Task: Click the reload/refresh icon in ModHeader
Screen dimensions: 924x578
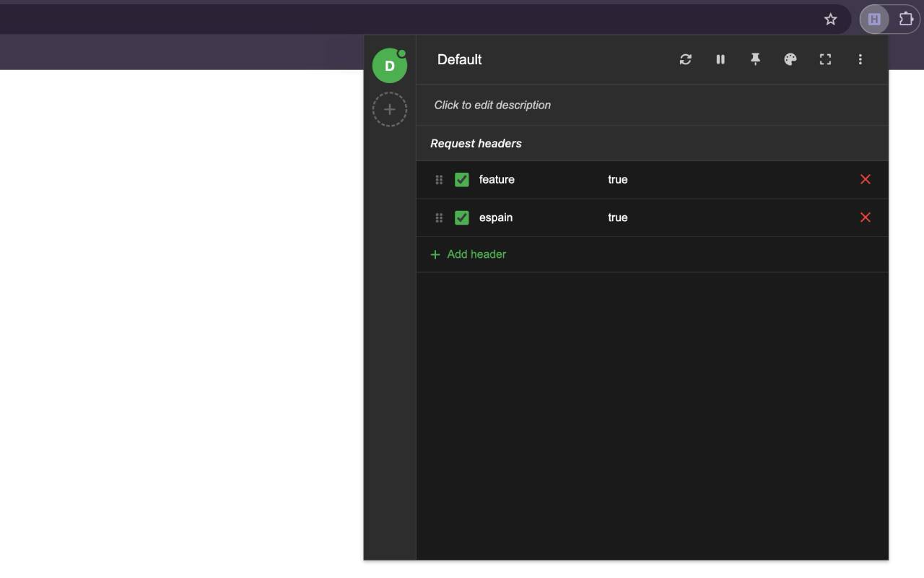Action: (685, 59)
